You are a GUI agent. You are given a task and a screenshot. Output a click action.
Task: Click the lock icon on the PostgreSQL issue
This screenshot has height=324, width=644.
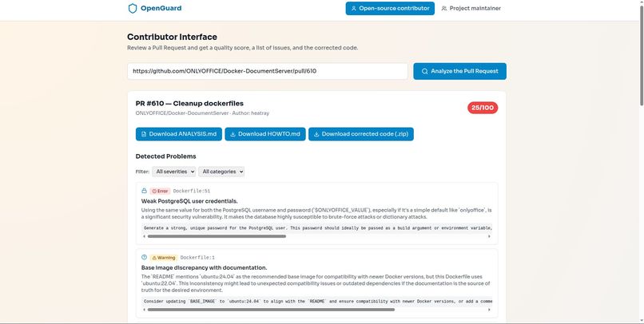[144, 191]
